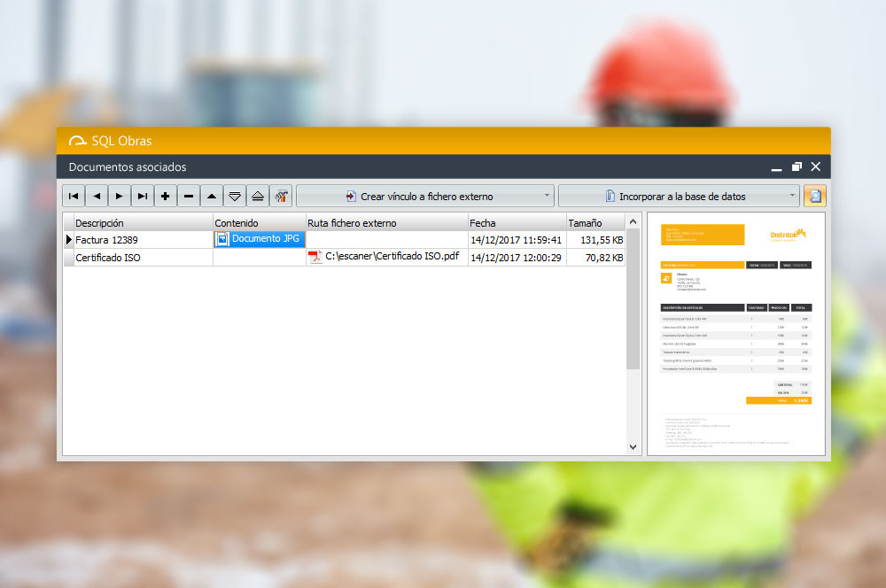886x588 pixels.
Task: Go to first record in navigator
Action: 74,196
